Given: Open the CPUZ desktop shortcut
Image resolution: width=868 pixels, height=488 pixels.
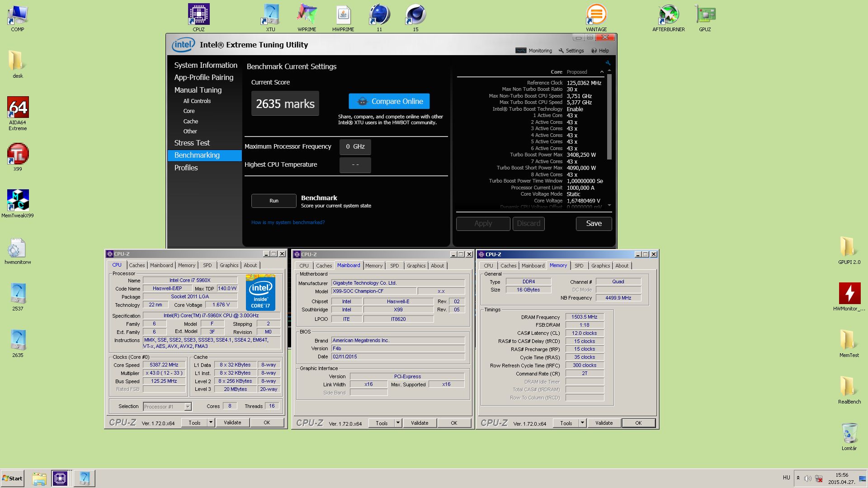Looking at the screenshot, I should pyautogui.click(x=198, y=18).
